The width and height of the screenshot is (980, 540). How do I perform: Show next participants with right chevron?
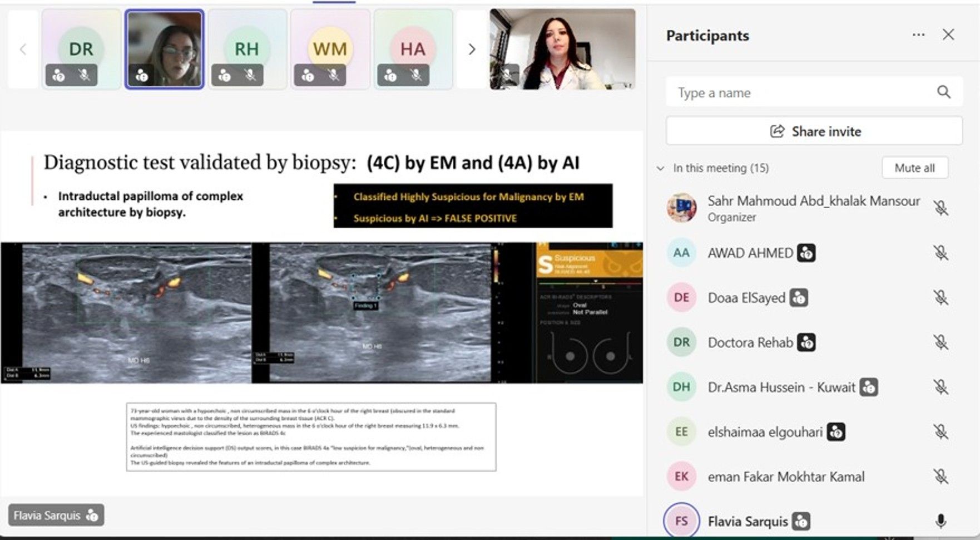(472, 50)
